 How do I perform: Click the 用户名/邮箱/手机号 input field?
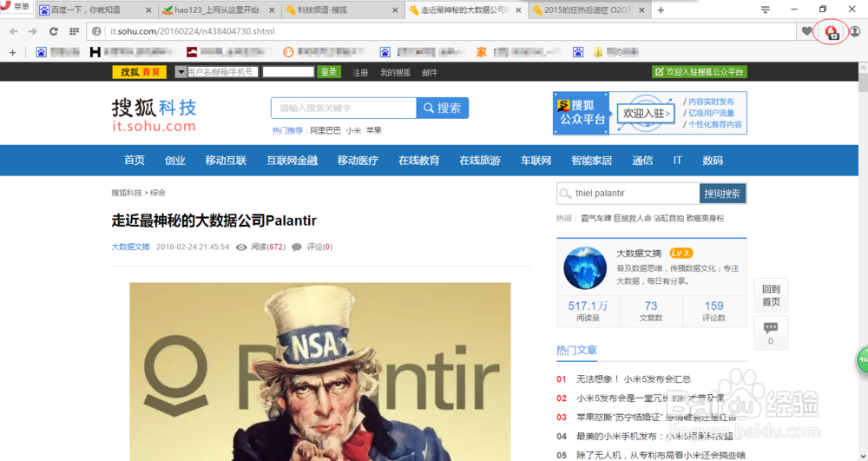click(x=222, y=72)
